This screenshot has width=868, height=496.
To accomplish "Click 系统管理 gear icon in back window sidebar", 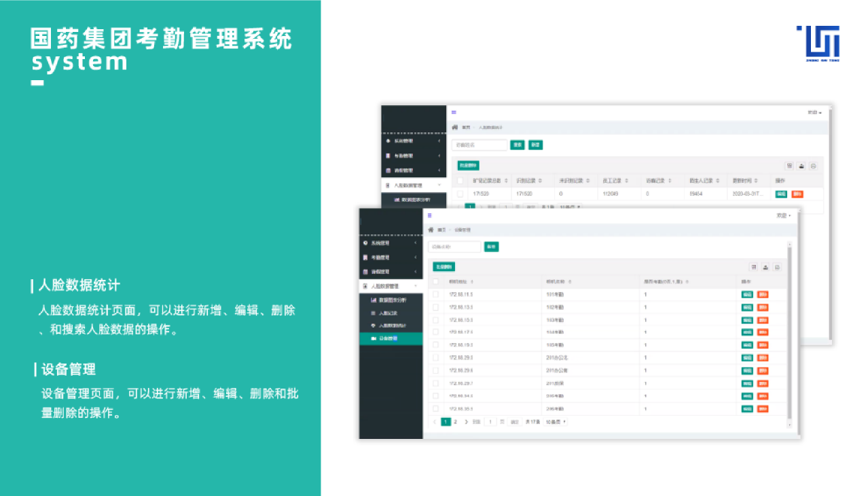I will [x=388, y=141].
